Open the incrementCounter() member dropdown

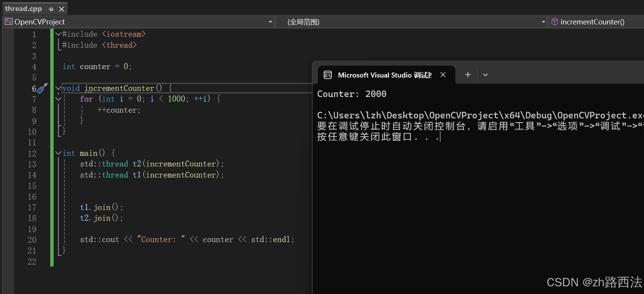[592, 22]
